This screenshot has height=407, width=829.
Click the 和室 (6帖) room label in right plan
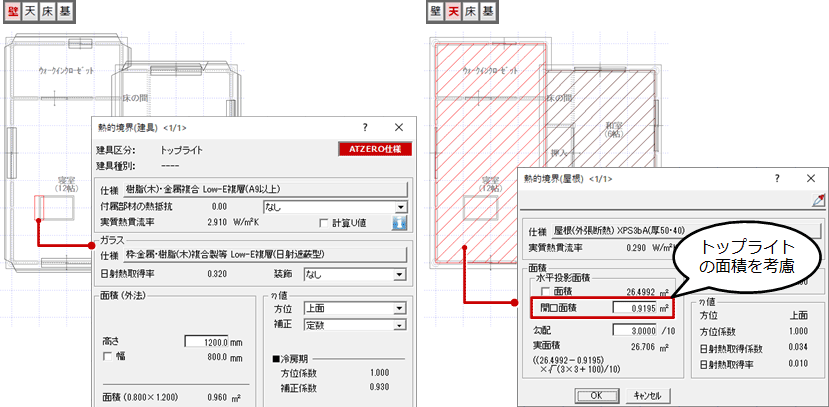(x=614, y=130)
